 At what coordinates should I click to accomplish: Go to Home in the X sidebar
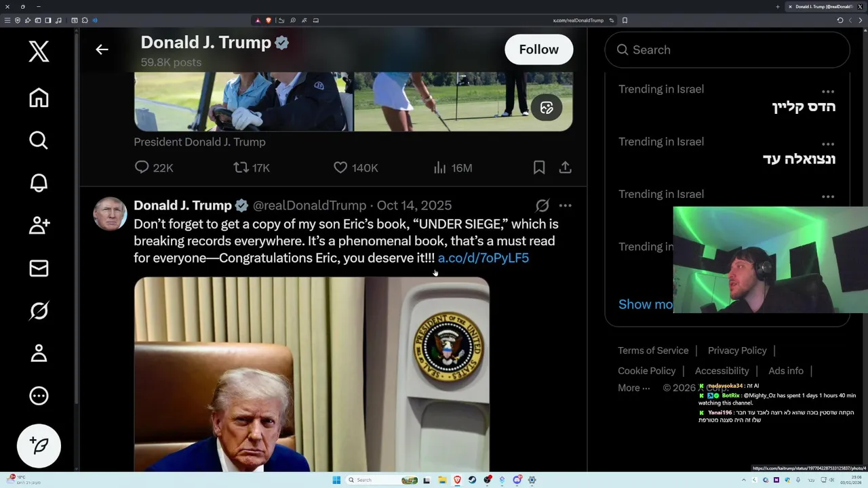(x=39, y=98)
